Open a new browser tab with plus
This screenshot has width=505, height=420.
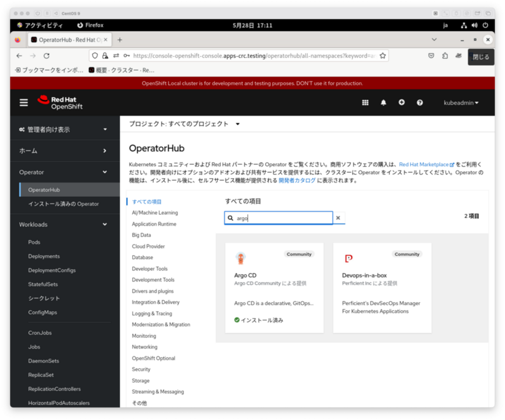click(120, 40)
